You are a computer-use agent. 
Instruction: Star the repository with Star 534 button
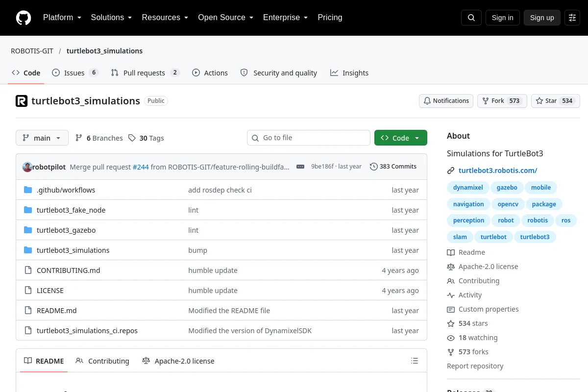(556, 101)
